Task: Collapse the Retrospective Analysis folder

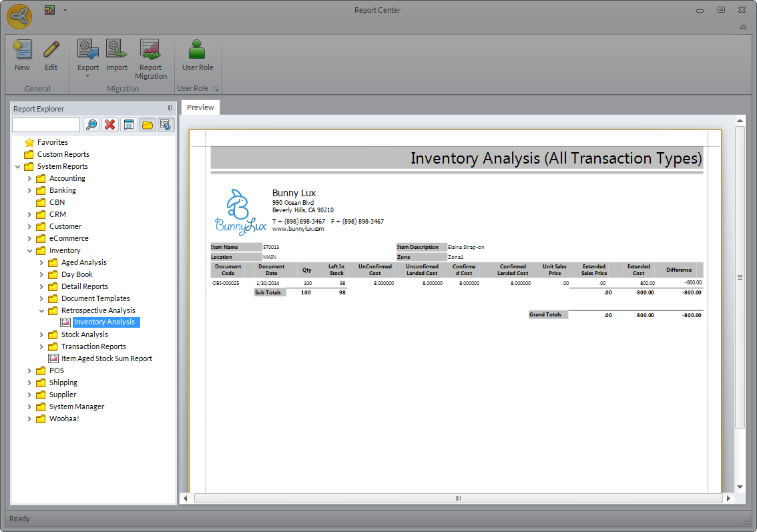Action: click(x=41, y=310)
